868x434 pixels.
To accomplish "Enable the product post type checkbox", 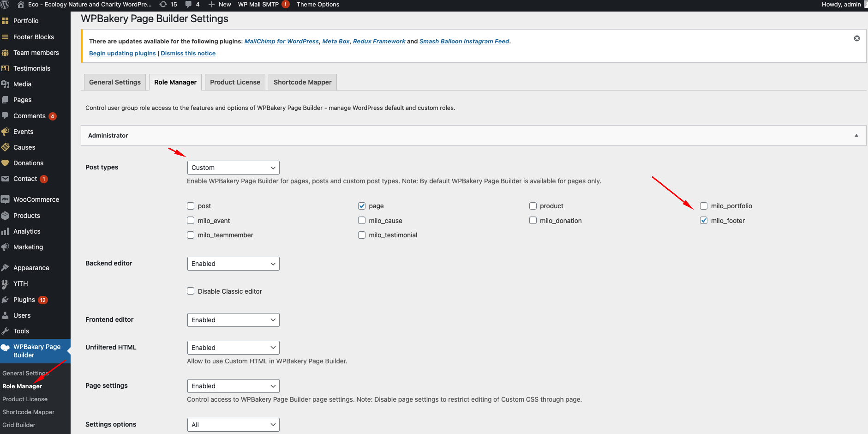I will pyautogui.click(x=533, y=206).
